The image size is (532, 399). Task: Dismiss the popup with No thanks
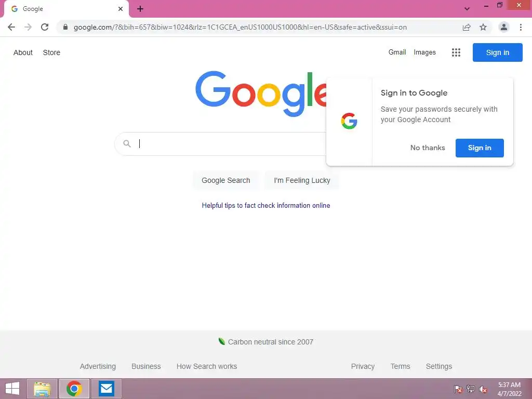[428, 148]
